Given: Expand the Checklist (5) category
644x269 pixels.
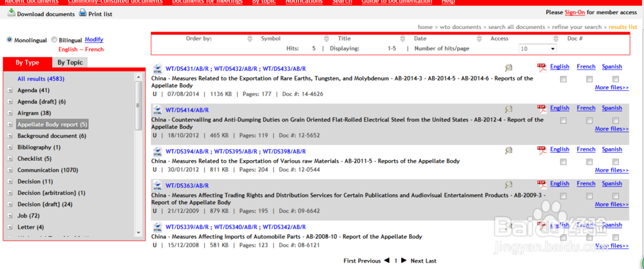Looking at the screenshot, I should [x=10, y=159].
